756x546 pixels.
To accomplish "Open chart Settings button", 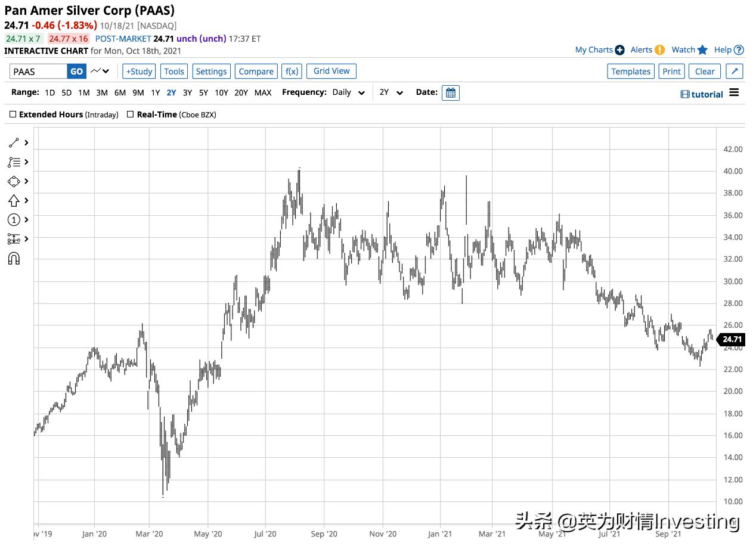I will tap(211, 72).
